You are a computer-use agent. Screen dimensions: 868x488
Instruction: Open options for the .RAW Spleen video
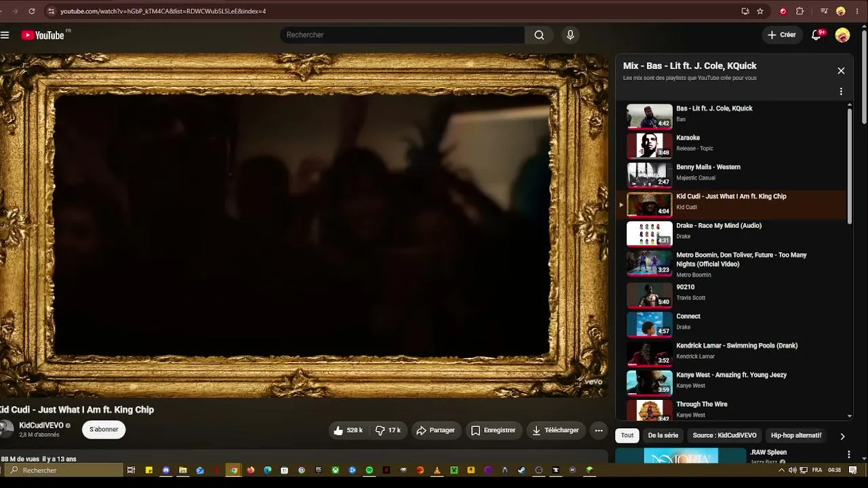(x=848, y=454)
